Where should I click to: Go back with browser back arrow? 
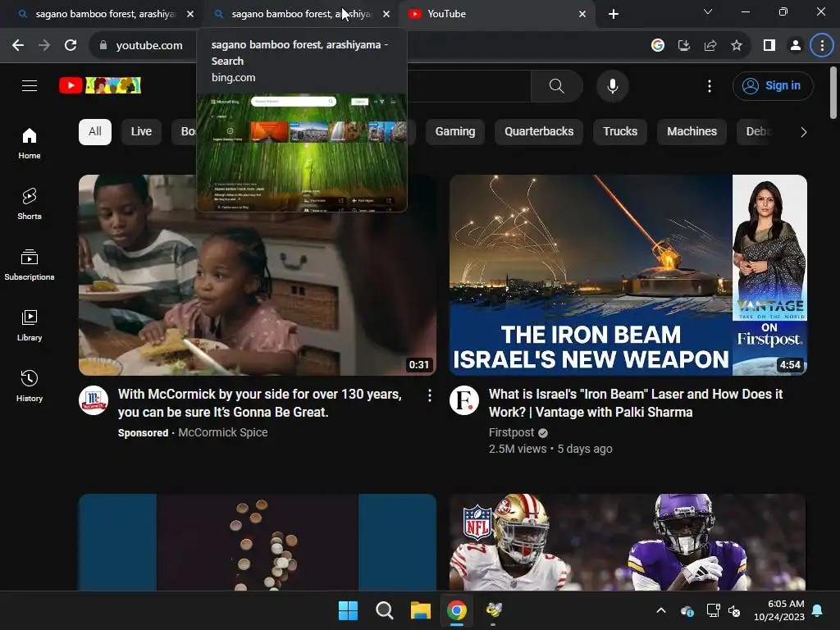pos(18,46)
